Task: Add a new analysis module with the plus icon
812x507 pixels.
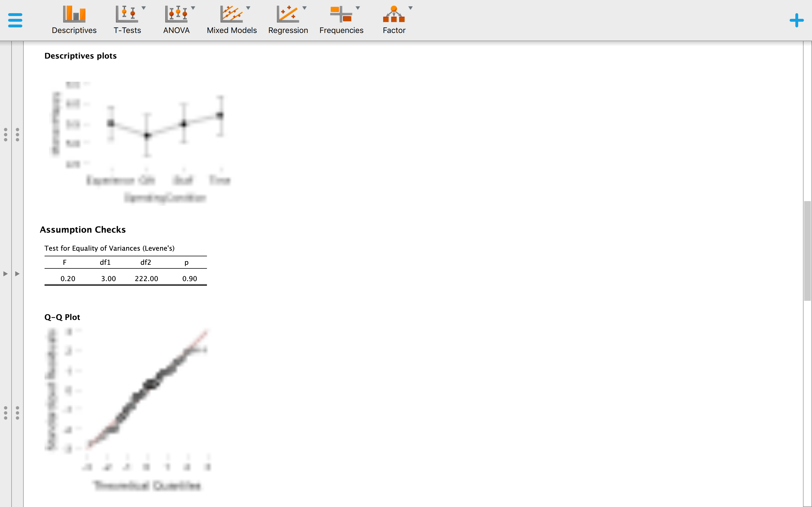Action: coord(796,20)
